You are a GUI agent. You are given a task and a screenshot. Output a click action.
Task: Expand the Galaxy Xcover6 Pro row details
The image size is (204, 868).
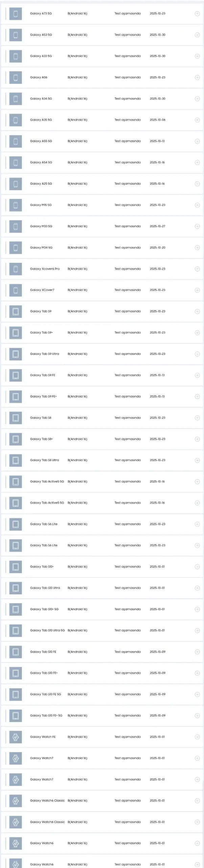(197, 269)
